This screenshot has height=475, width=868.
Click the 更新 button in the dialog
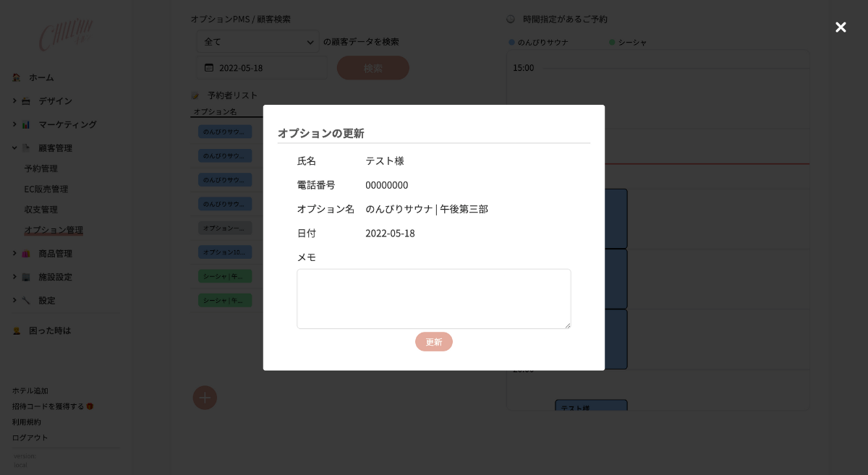[434, 342]
